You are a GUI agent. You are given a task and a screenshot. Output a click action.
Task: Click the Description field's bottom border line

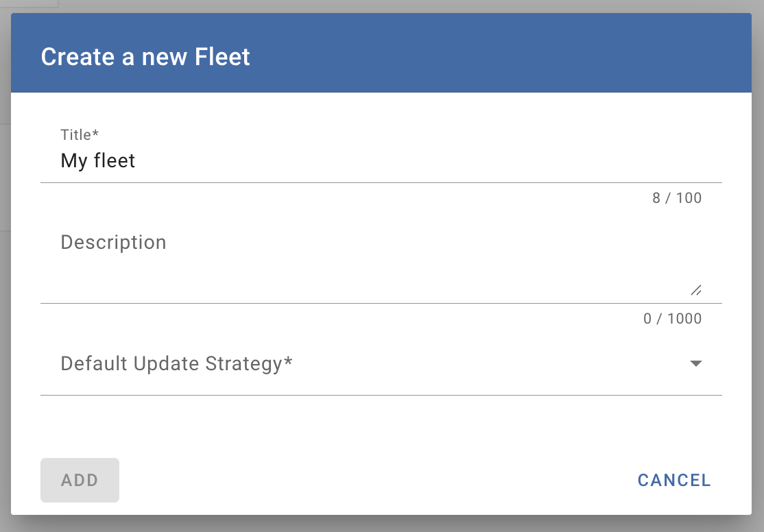(381, 303)
